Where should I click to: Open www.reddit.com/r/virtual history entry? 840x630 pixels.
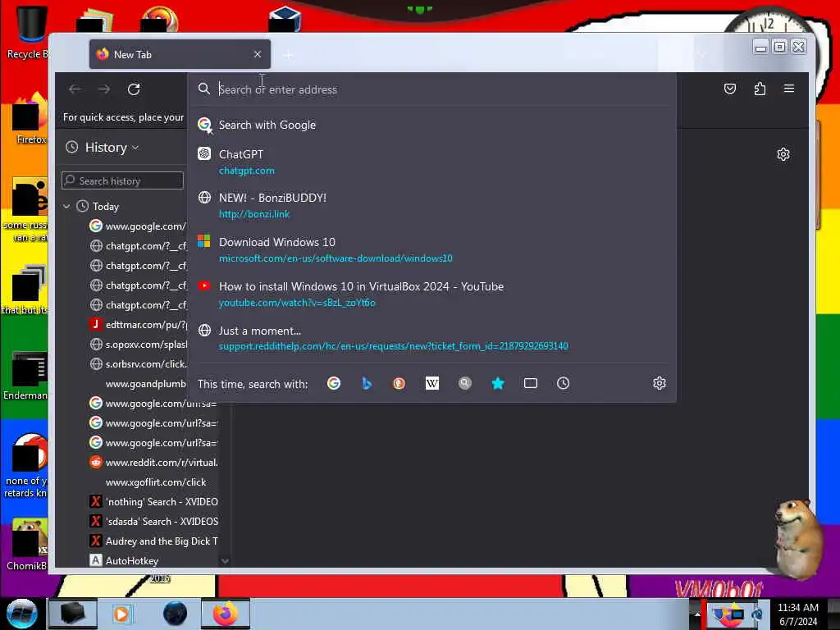(153, 463)
